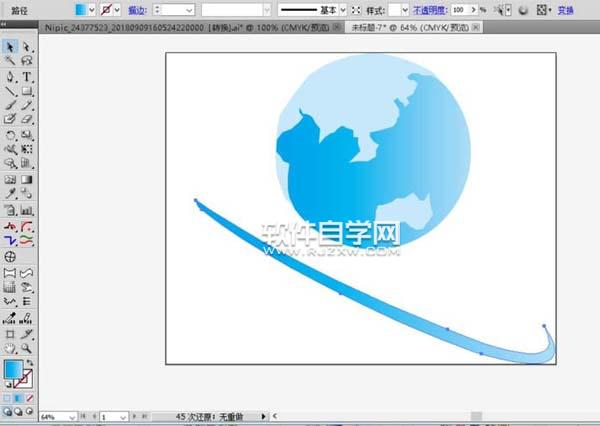Screen dimensions: 600x426
Task: Apply None mode red slash button
Action: (29, 398)
